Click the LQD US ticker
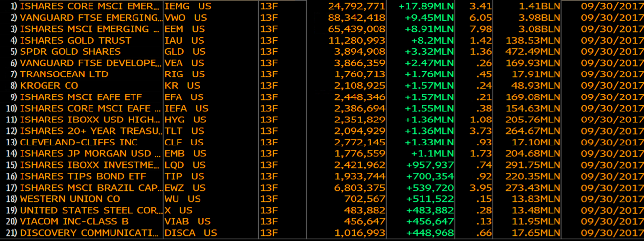The width and height of the screenshot is (644, 241). point(185,165)
